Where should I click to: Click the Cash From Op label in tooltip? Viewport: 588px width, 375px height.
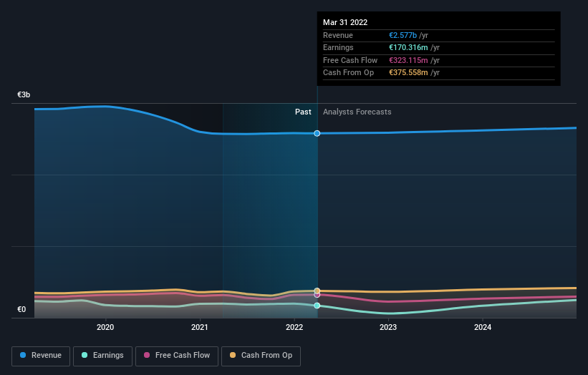tap(348, 73)
